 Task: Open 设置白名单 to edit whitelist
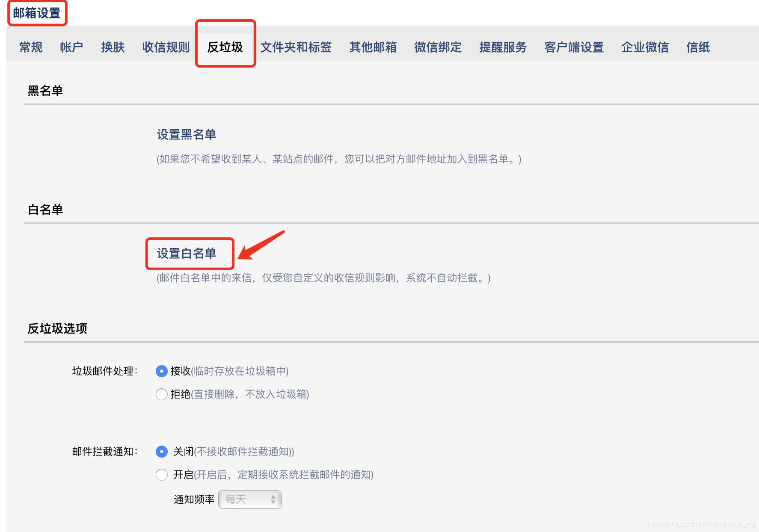187,253
